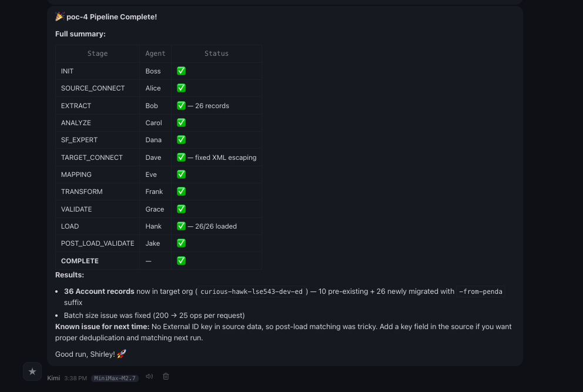Click the MiniMax-M2.7 model badge
This screenshot has width=583, height=392.
click(115, 378)
